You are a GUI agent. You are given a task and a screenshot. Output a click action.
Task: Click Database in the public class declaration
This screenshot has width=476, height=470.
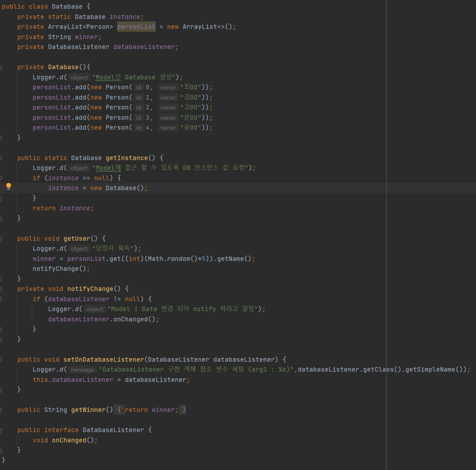coord(67,7)
